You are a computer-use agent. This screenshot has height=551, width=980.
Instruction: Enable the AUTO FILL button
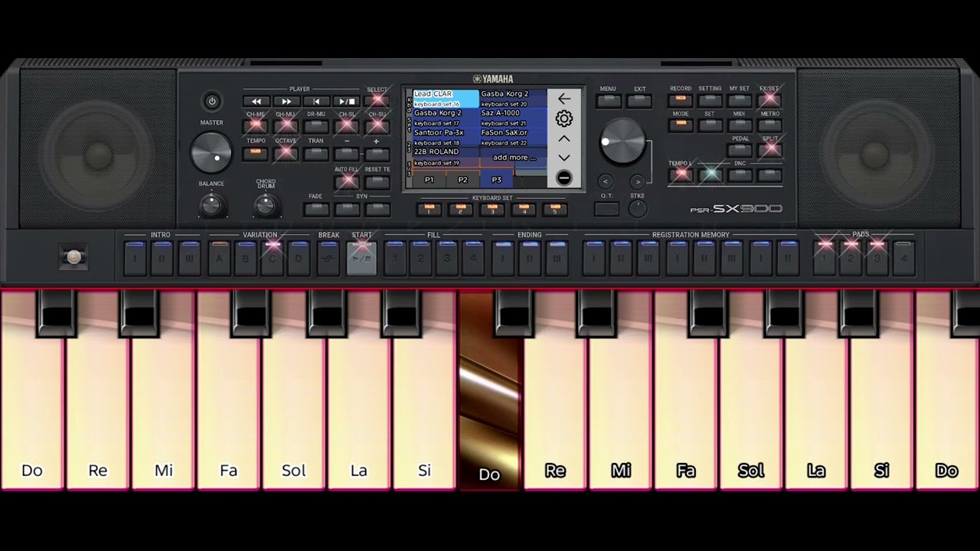tap(347, 181)
